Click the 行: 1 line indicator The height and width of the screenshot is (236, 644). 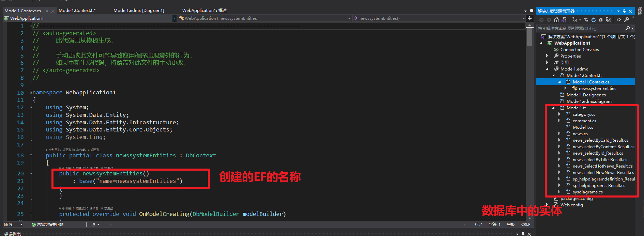click(479, 225)
